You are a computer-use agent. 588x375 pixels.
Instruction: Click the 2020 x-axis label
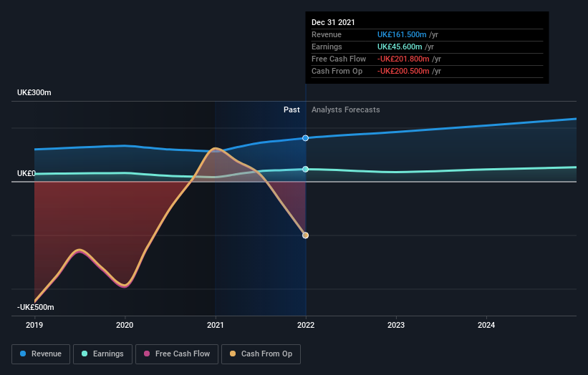click(x=125, y=325)
